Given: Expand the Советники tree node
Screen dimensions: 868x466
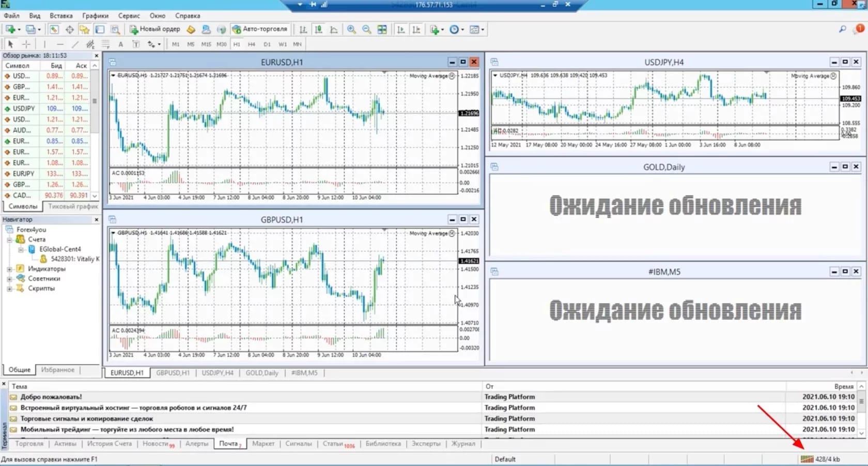Looking at the screenshot, I should (9, 279).
